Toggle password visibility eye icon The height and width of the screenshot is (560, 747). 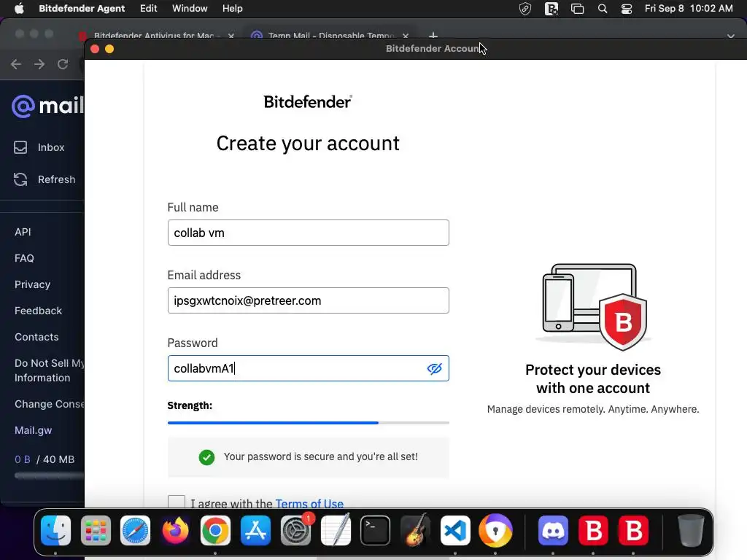coord(435,368)
